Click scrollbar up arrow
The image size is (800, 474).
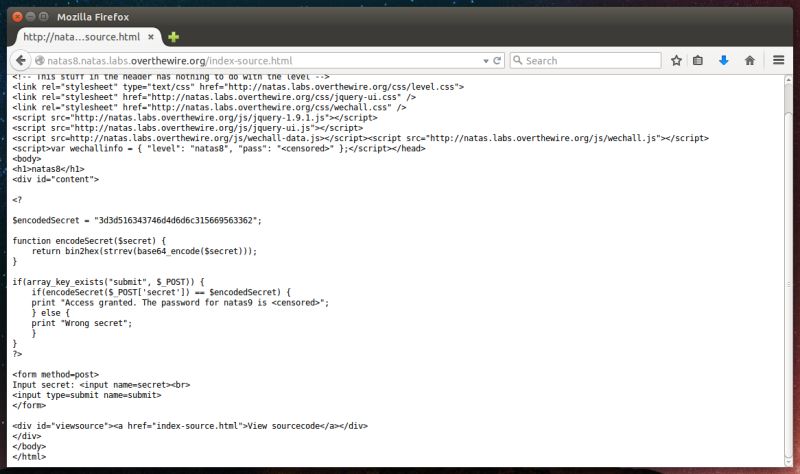pos(788,80)
